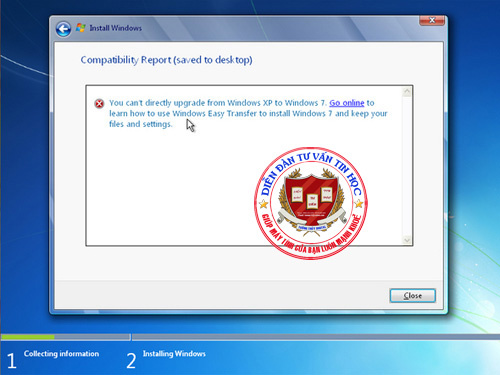Click the step number 1 indicator
The image size is (500, 375).
coord(12,361)
